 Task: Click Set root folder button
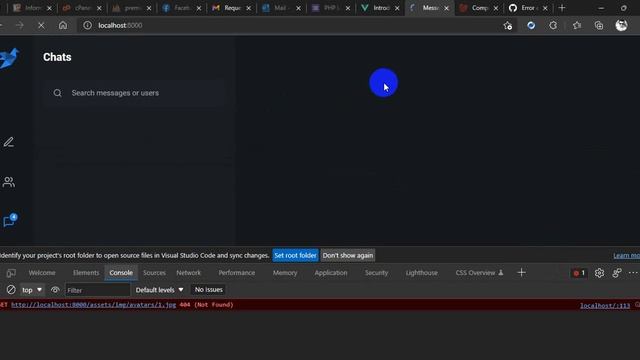(x=295, y=256)
